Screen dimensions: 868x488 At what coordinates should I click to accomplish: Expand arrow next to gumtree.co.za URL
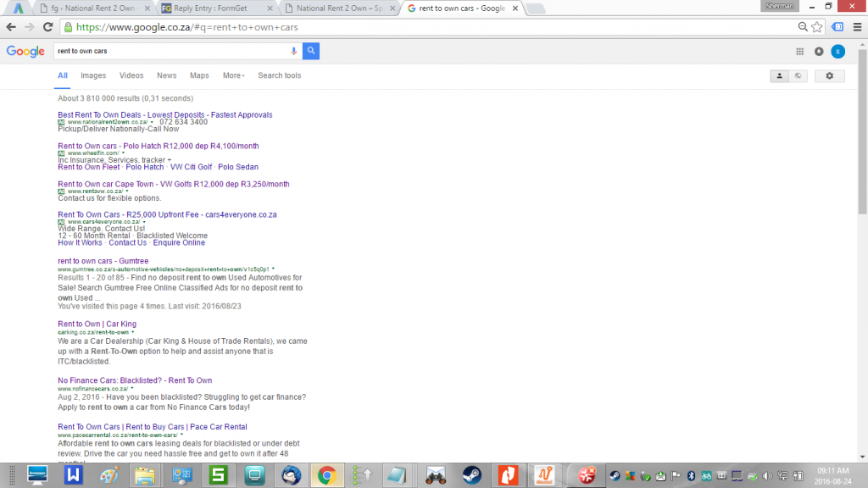tap(273, 269)
